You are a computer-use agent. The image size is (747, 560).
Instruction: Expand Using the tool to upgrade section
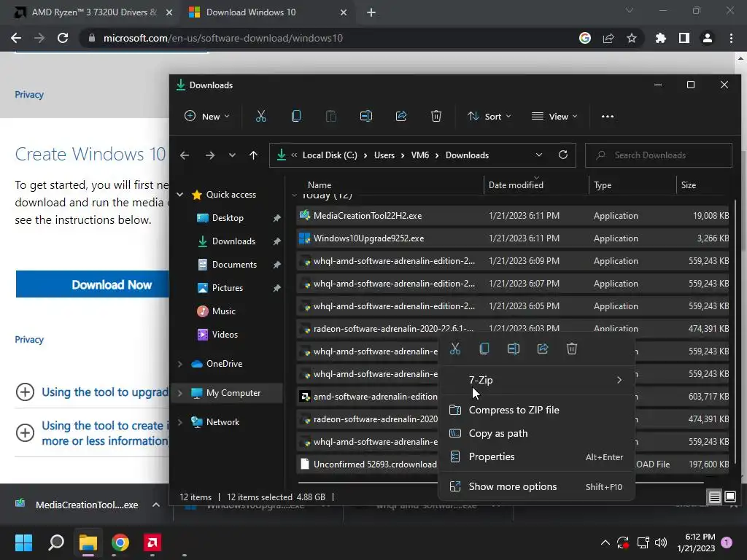tap(92, 392)
